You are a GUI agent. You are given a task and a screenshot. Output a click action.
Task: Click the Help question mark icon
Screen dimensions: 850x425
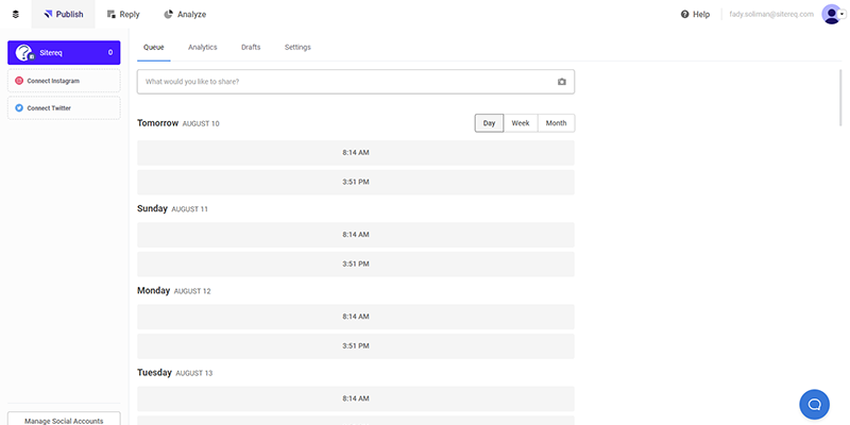coord(685,14)
